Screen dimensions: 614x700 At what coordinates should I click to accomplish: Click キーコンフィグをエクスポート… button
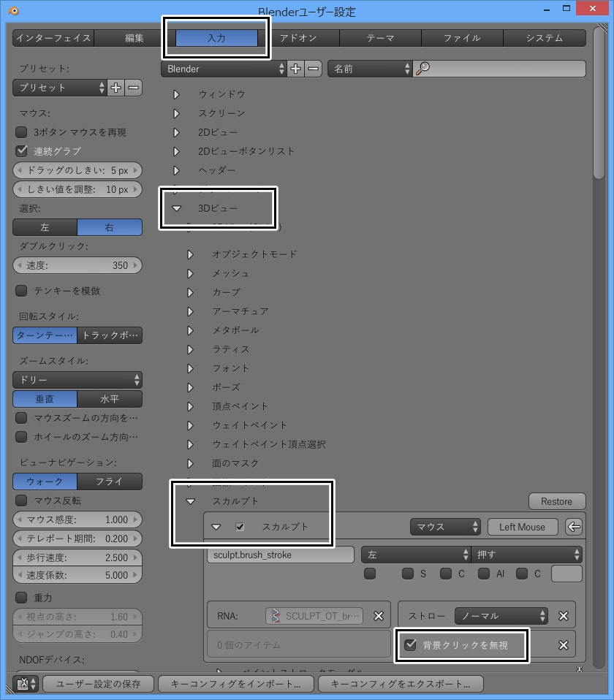pos(401,683)
